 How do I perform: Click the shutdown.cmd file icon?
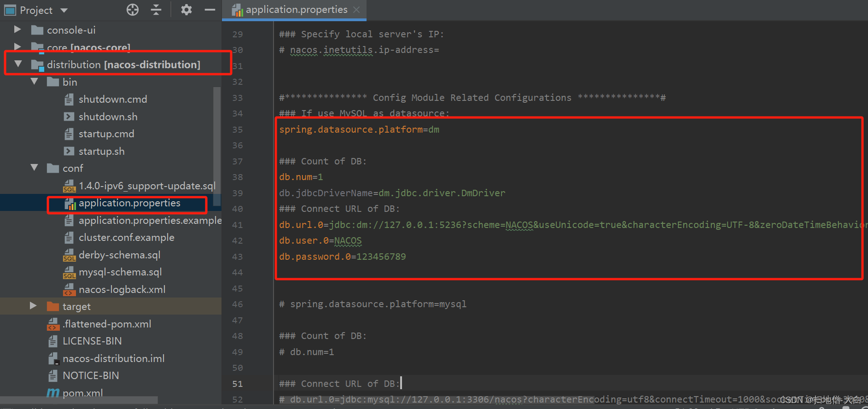(x=69, y=99)
